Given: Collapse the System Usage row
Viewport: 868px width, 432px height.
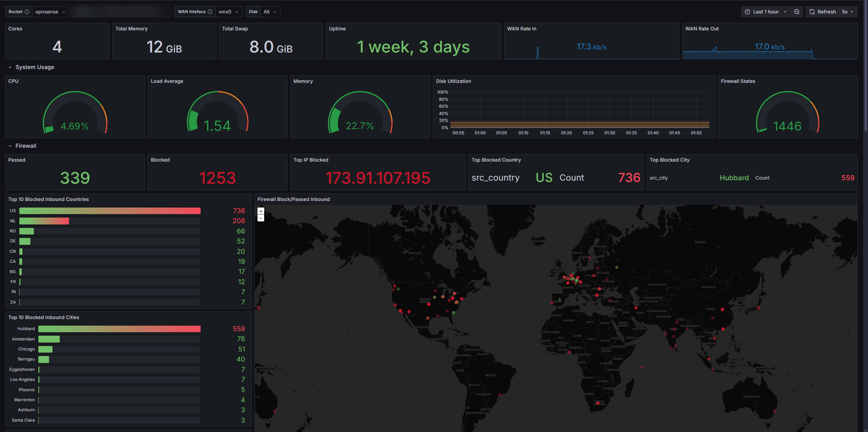Looking at the screenshot, I should point(31,67).
